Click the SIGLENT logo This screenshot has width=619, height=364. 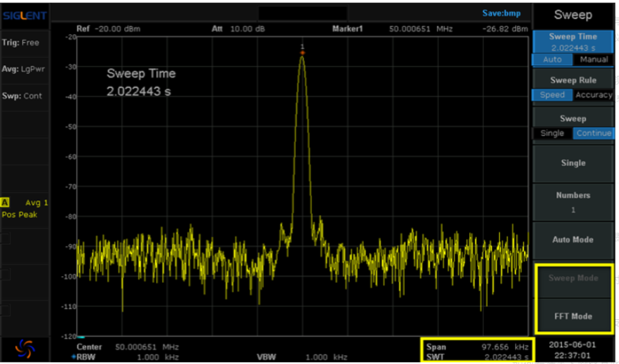click(24, 15)
